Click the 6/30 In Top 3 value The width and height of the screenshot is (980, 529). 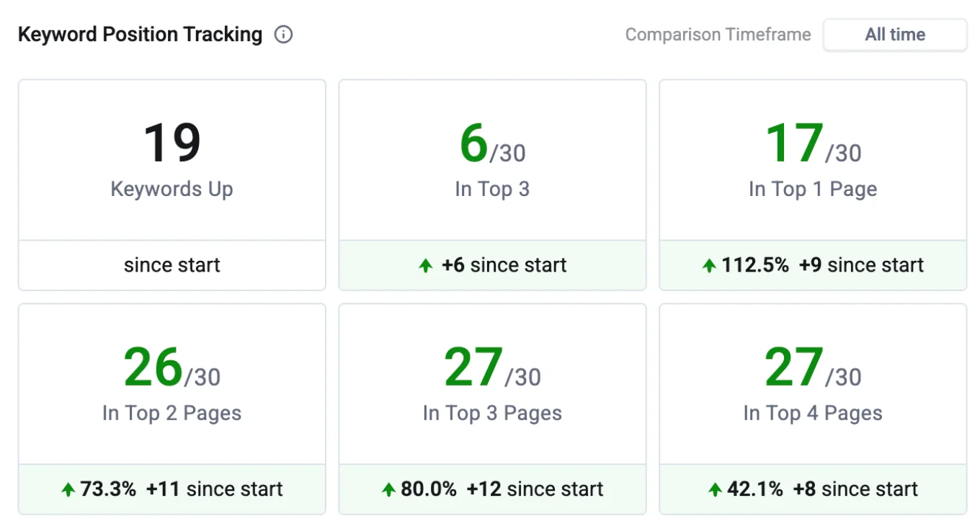[492, 142]
